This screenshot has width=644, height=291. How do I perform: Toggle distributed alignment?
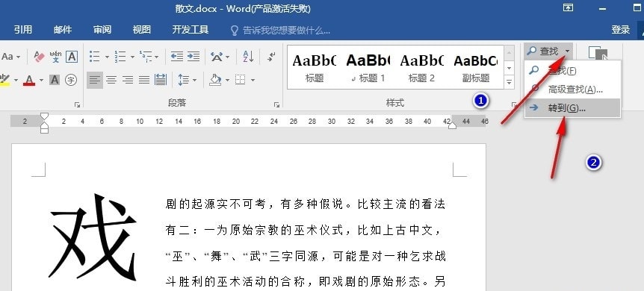click(161, 80)
